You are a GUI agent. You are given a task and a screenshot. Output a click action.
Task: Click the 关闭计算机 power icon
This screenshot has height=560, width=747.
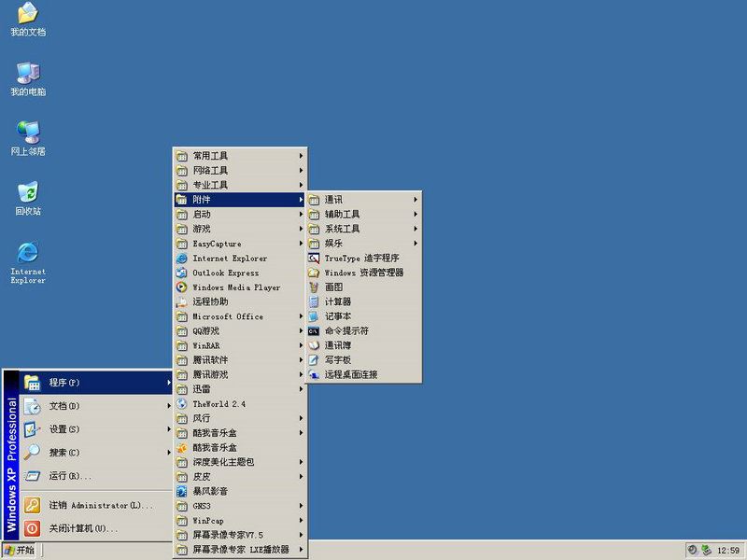click(32, 528)
